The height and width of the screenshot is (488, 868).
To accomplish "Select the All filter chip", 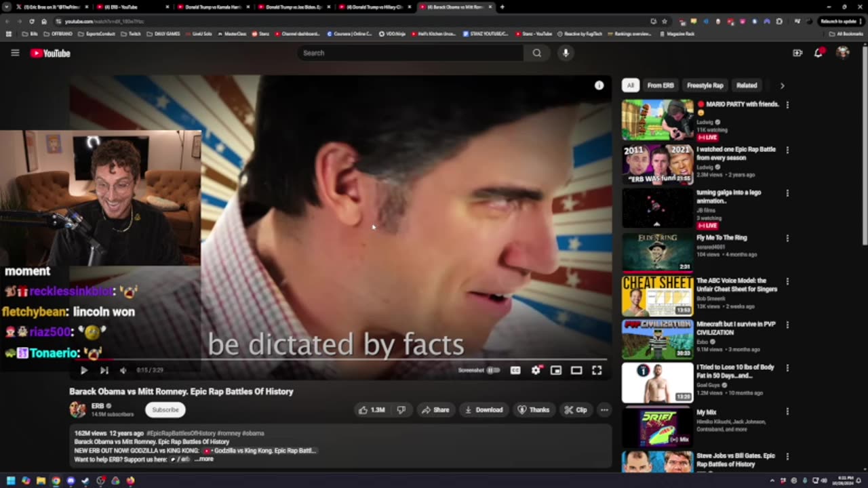I will pyautogui.click(x=631, y=85).
